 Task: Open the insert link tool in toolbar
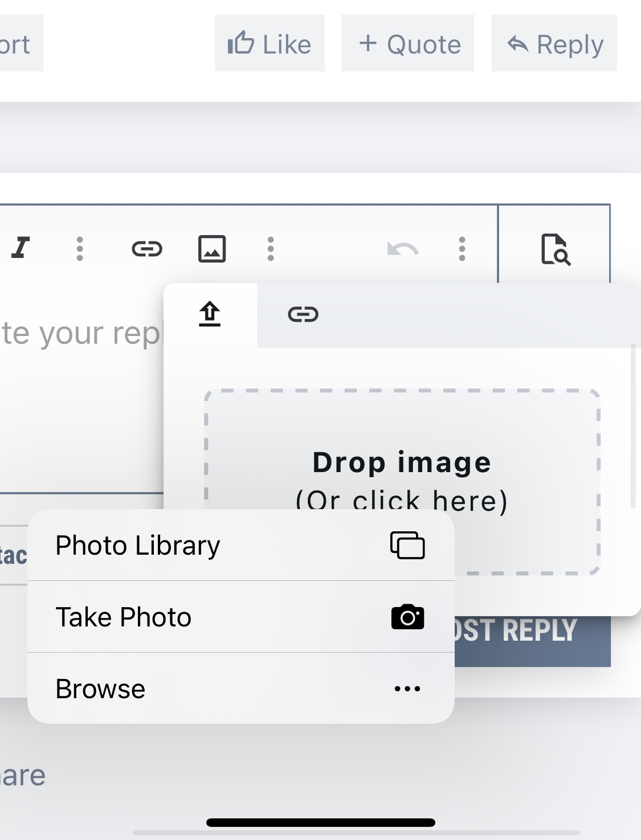click(x=147, y=249)
